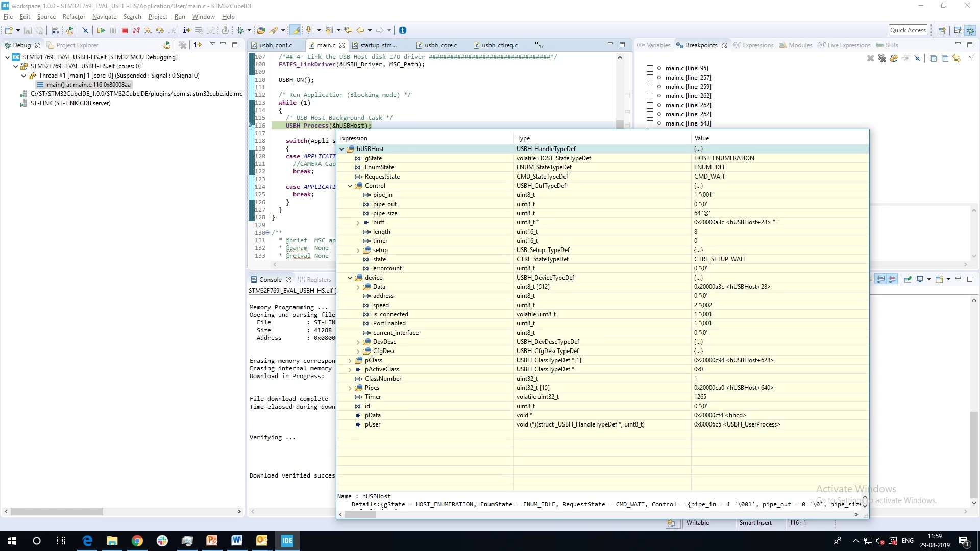980x551 pixels.
Task: Toggle Instruction Stepping Mode in the main toolbar
Action: click(187, 30)
